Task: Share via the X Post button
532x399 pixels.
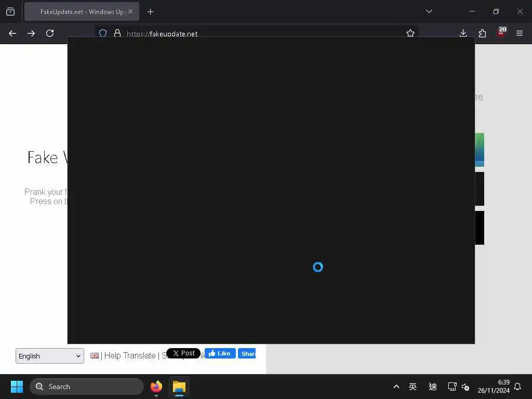Action: (x=183, y=353)
